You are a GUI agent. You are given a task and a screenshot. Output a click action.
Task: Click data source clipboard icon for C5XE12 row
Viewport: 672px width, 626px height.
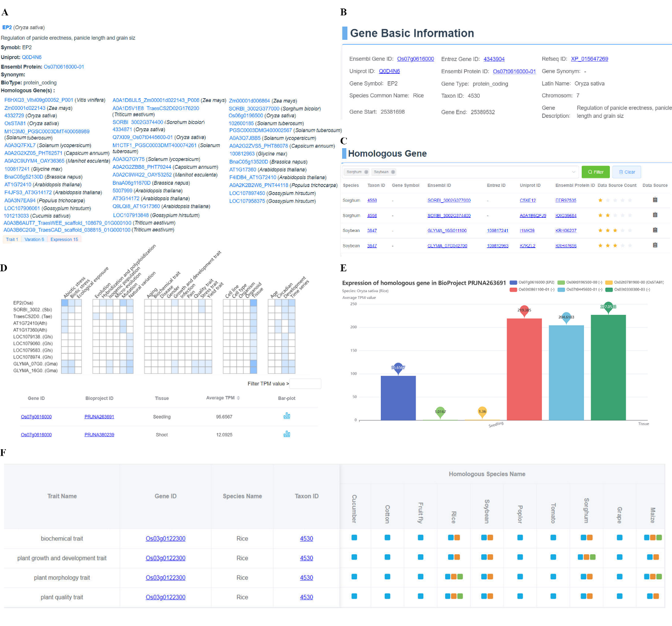655,200
